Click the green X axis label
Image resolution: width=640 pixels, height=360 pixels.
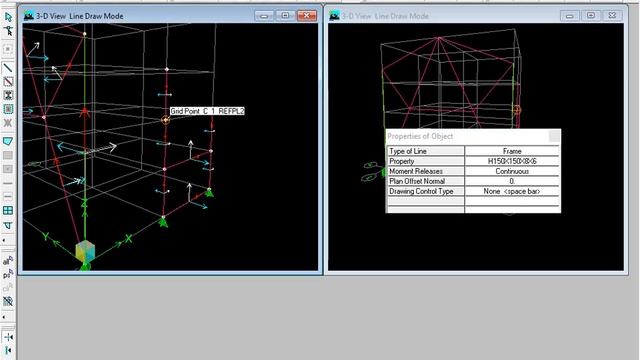129,238
